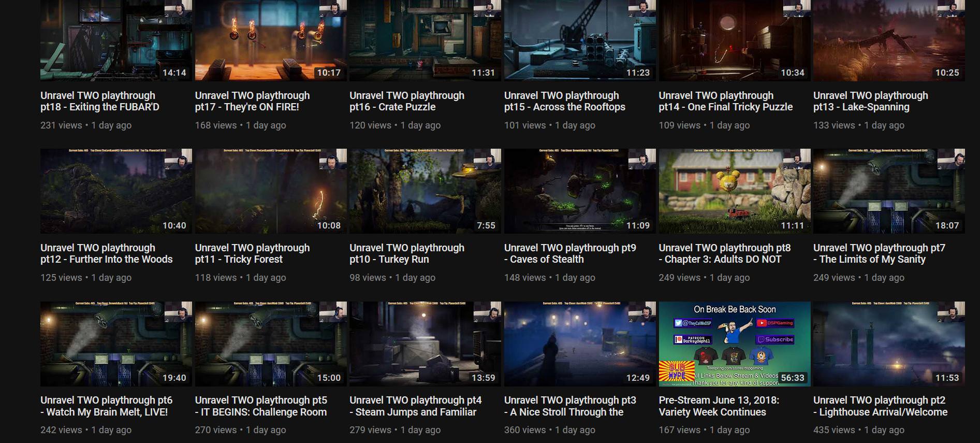Click the pt9 Caves of Stealth title
This screenshot has height=443, width=980.
pos(570,253)
